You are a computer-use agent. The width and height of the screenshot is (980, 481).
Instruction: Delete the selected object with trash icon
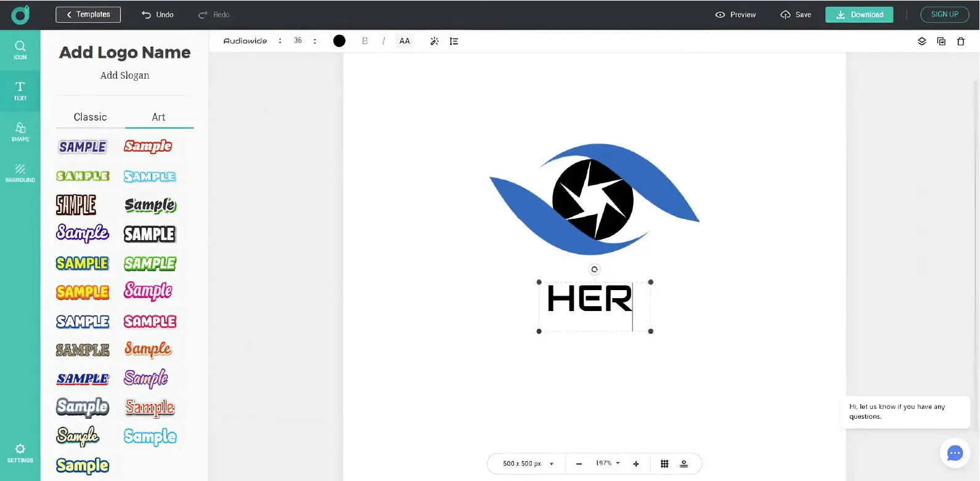[x=961, y=41]
